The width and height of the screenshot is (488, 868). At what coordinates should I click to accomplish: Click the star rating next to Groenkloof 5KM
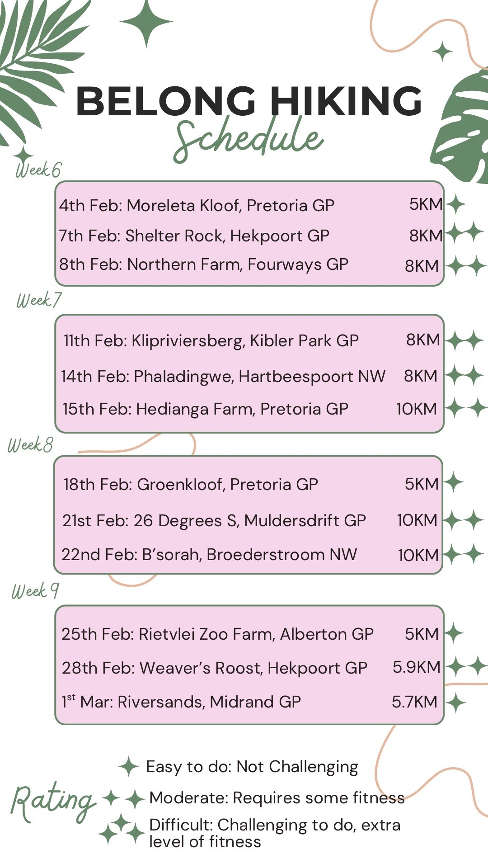pyautogui.click(x=454, y=482)
